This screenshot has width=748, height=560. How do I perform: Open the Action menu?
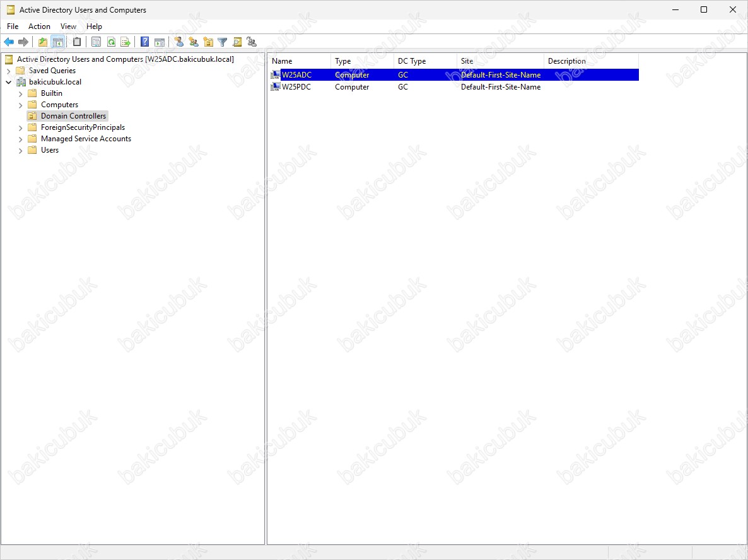39,26
